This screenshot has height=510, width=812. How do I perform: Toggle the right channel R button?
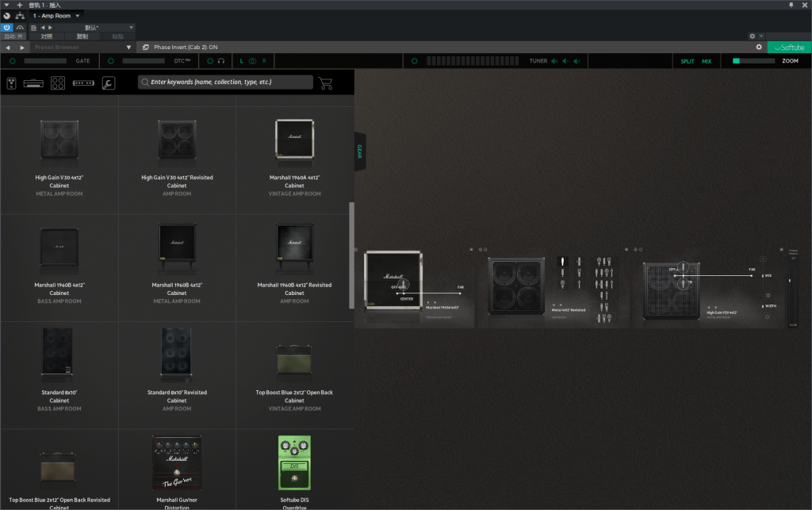coord(264,61)
